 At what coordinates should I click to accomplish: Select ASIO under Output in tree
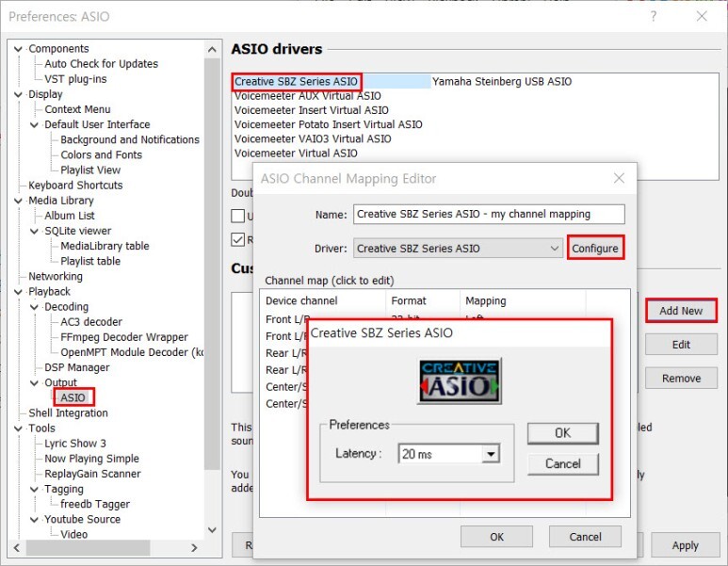click(x=73, y=397)
